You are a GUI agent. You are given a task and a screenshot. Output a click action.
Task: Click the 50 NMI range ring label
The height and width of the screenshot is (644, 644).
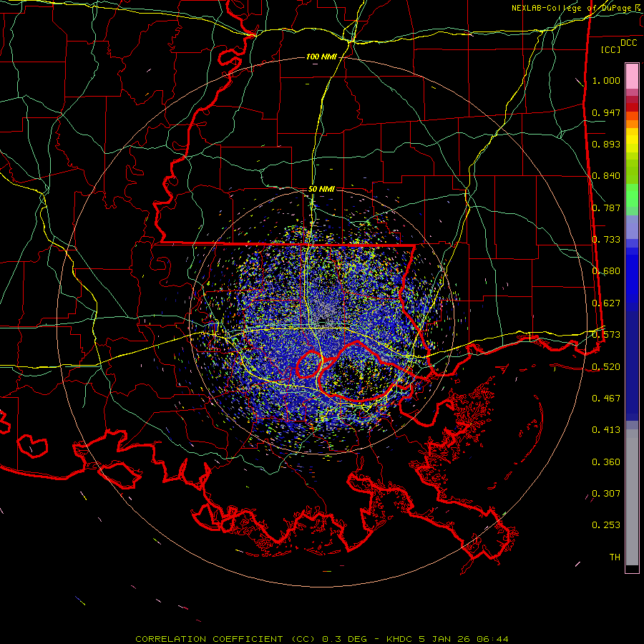[321, 190]
